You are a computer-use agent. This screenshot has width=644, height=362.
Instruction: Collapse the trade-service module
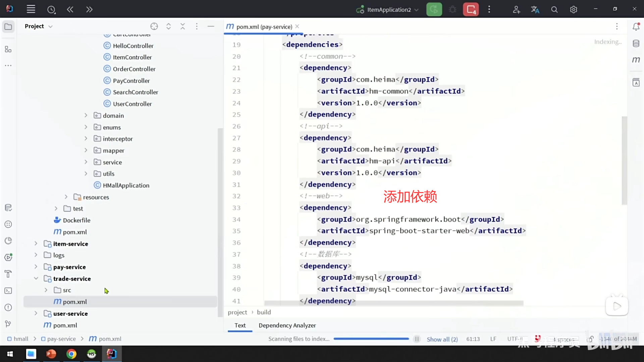[x=36, y=279]
